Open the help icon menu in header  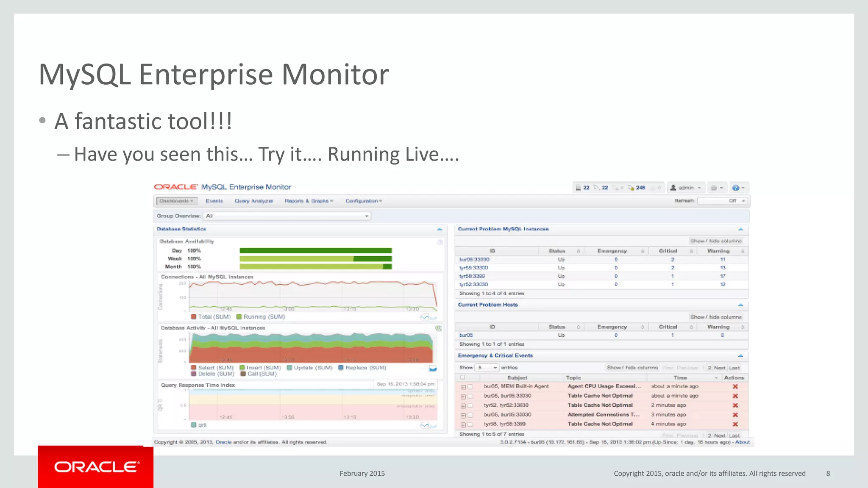tap(738, 188)
